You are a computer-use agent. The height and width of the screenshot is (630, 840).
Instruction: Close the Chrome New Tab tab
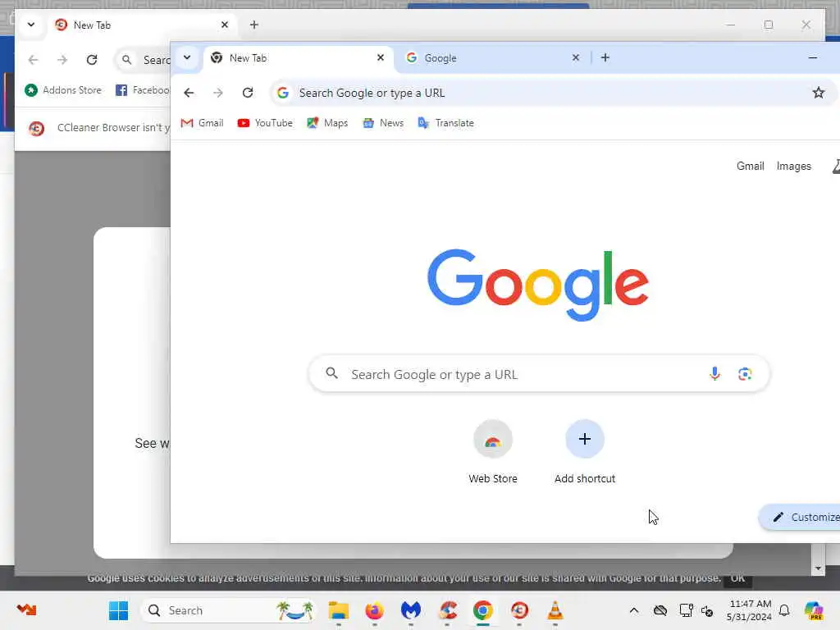click(381, 57)
